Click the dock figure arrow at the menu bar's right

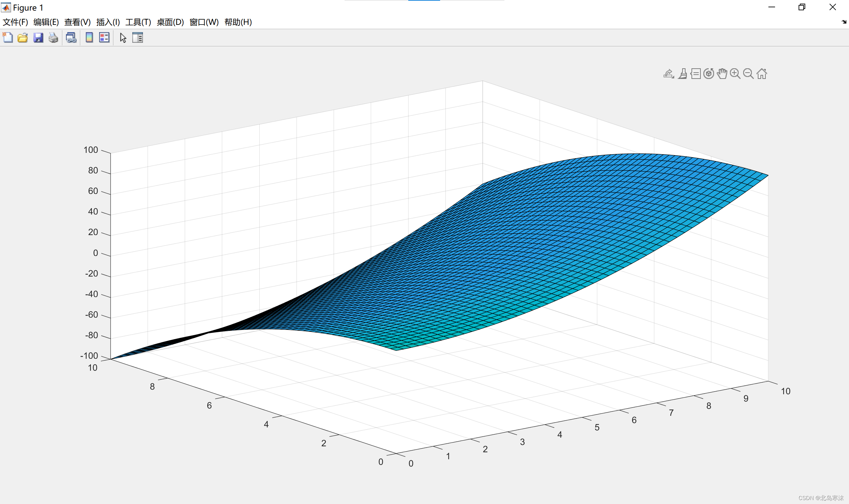844,22
